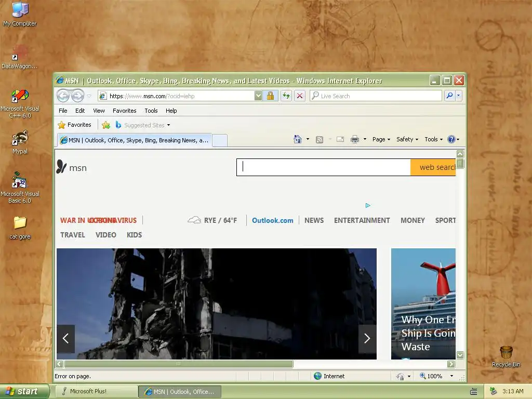Open the Tools menu in menu bar

click(151, 111)
